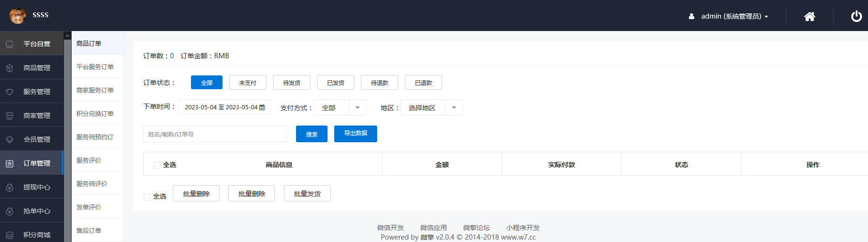This screenshot has width=868, height=242.
Task: Filter orders by 待发货 status
Action: click(x=292, y=82)
